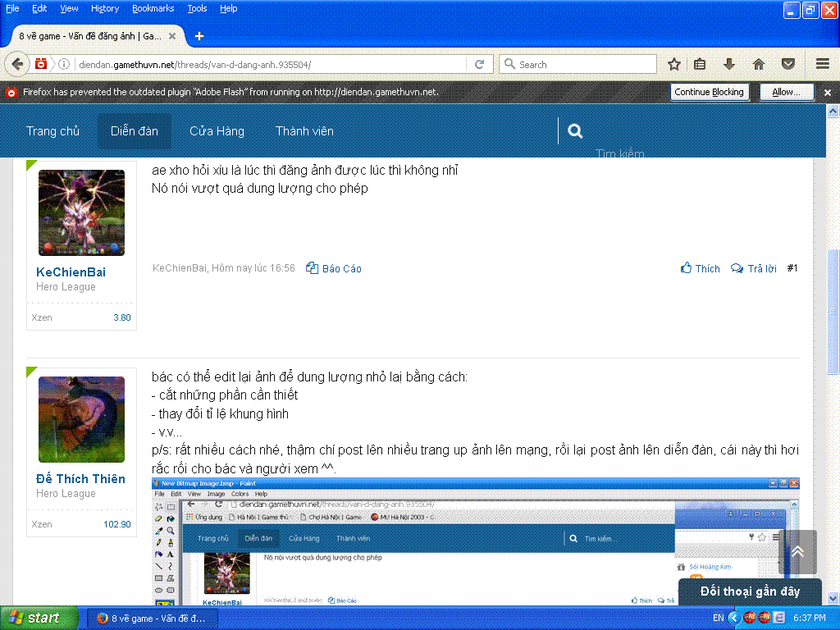Select Diễn đàn navigation tab
The height and width of the screenshot is (630, 840).
[135, 131]
